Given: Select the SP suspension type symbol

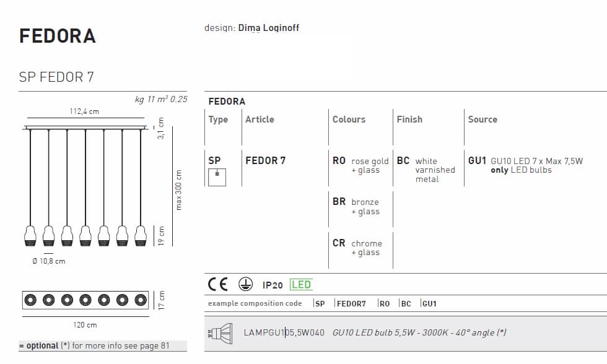Looking at the screenshot, I should [214, 160].
